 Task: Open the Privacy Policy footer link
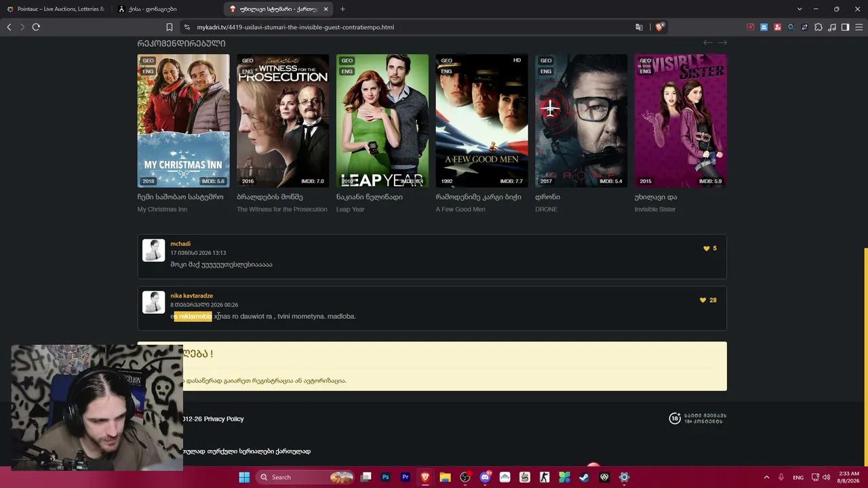(x=224, y=419)
